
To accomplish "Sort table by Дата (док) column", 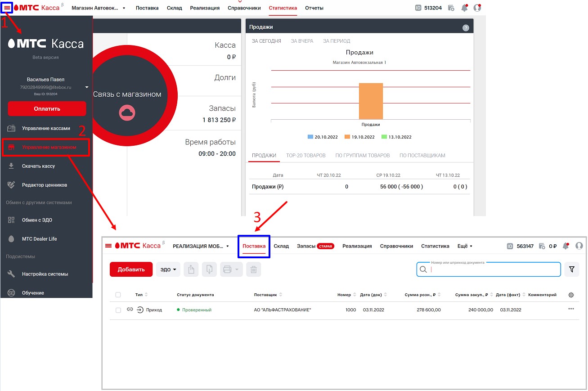I will click(374, 295).
